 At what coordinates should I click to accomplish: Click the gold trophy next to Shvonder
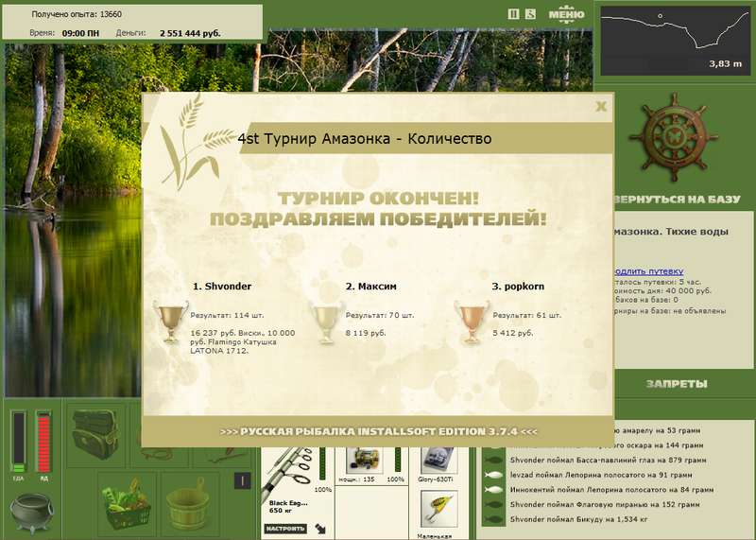[171, 322]
